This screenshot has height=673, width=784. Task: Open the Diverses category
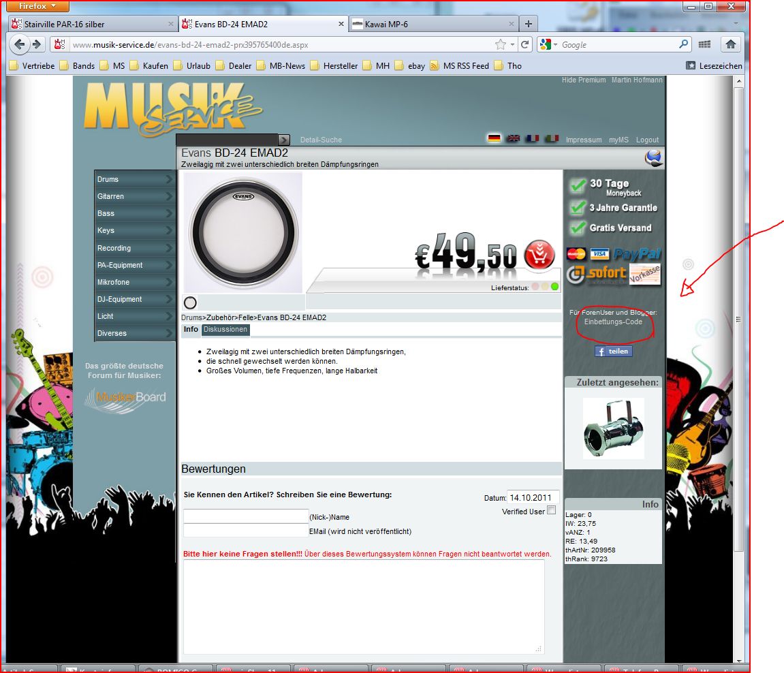tap(135, 333)
